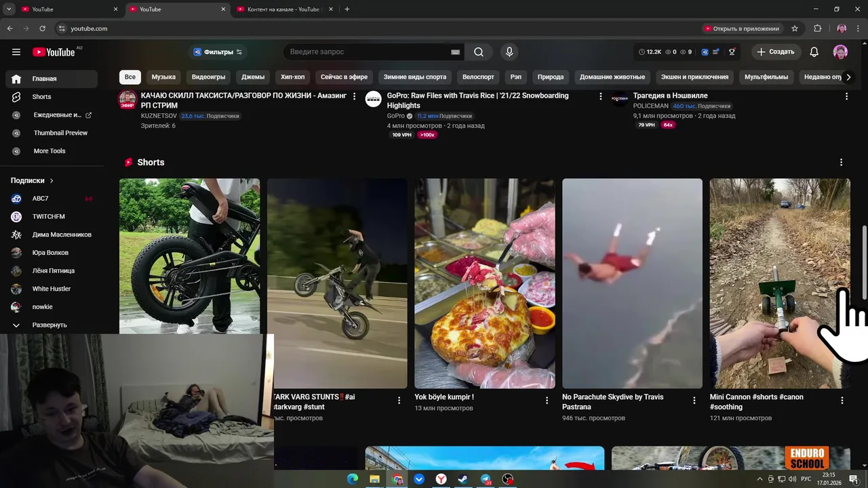Image resolution: width=868 pixels, height=488 pixels.
Task: Open more options for the Shorts shelf
Action: (841, 163)
